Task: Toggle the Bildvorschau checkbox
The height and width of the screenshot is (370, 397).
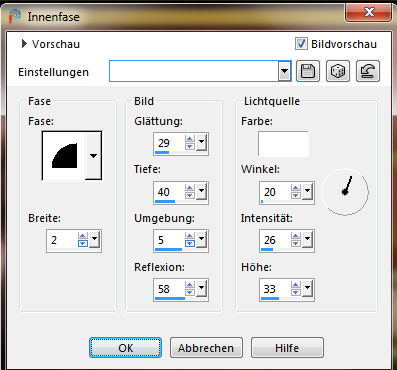Action: [x=301, y=44]
